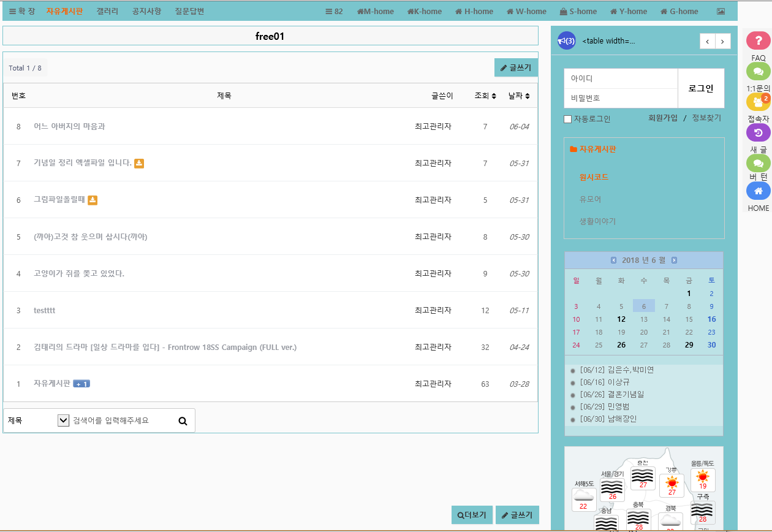
Task: Go to next month in calendar
Action: [674, 260]
